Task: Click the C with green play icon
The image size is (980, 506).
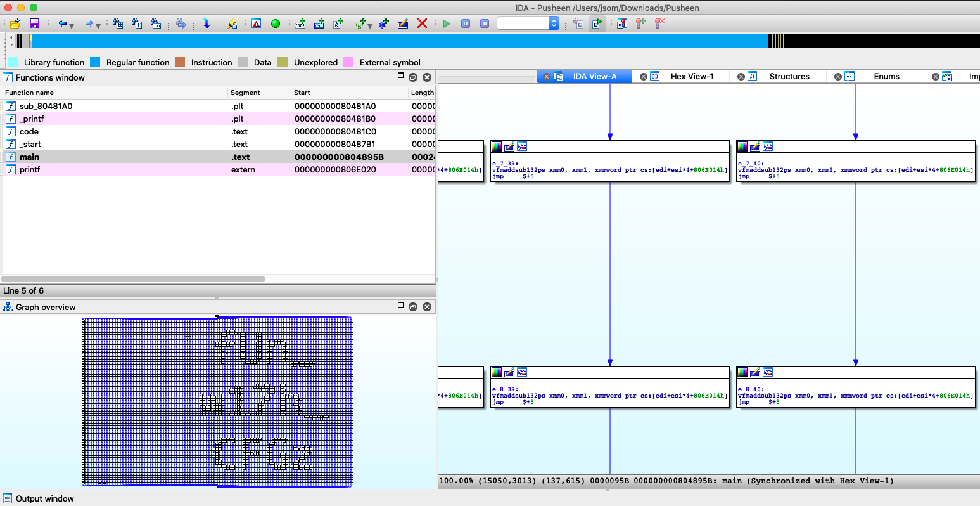Action: [x=597, y=23]
